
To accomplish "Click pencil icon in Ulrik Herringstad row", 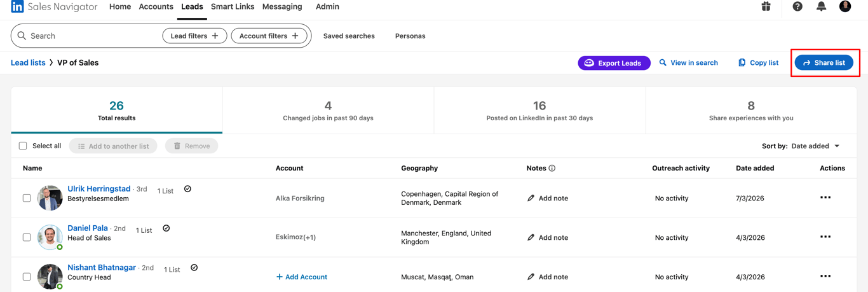I will tap(531, 198).
